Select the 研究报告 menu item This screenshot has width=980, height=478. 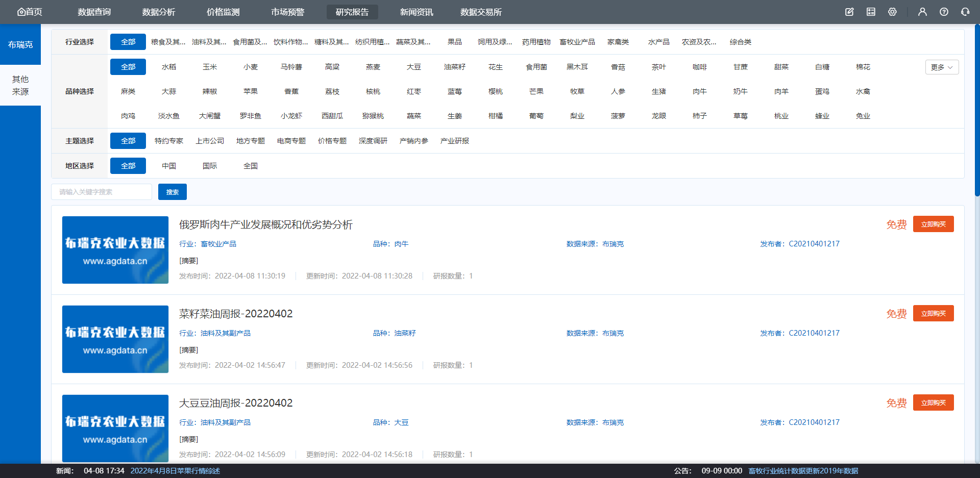[x=352, y=12]
